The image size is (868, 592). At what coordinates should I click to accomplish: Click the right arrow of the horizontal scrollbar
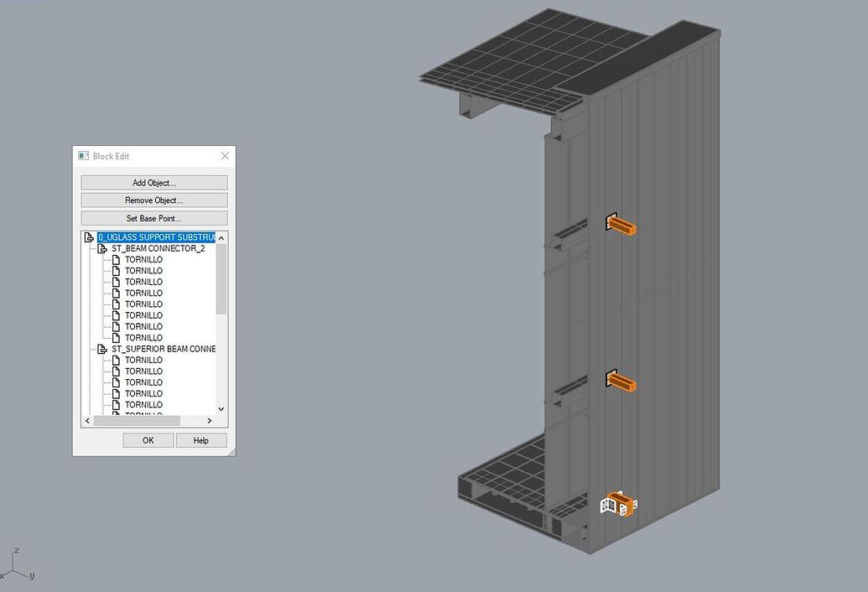[210, 420]
